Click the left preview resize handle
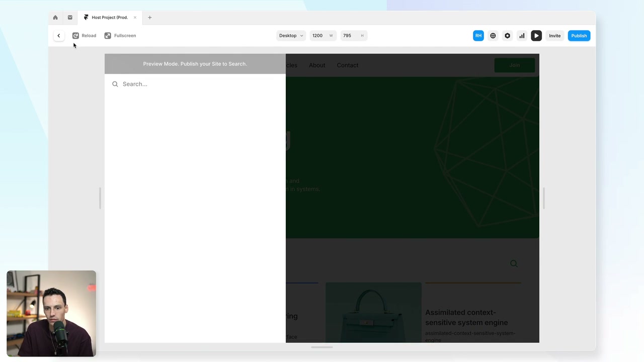The height and width of the screenshot is (362, 644). click(100, 198)
